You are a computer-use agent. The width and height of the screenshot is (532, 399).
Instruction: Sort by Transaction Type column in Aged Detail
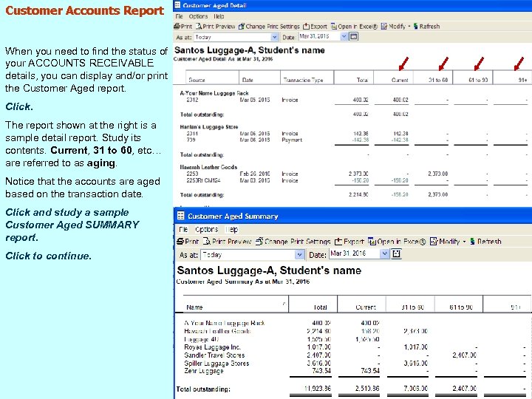tap(307, 78)
